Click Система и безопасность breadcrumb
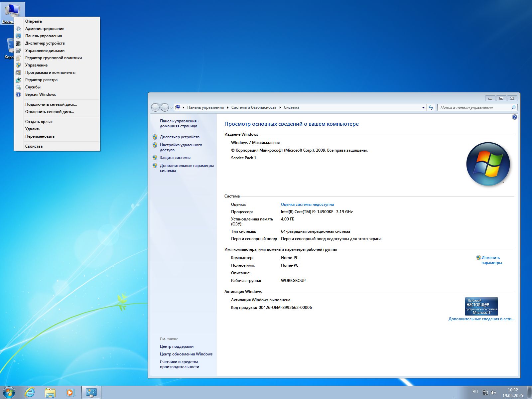This screenshot has height=399, width=532. 254,107
